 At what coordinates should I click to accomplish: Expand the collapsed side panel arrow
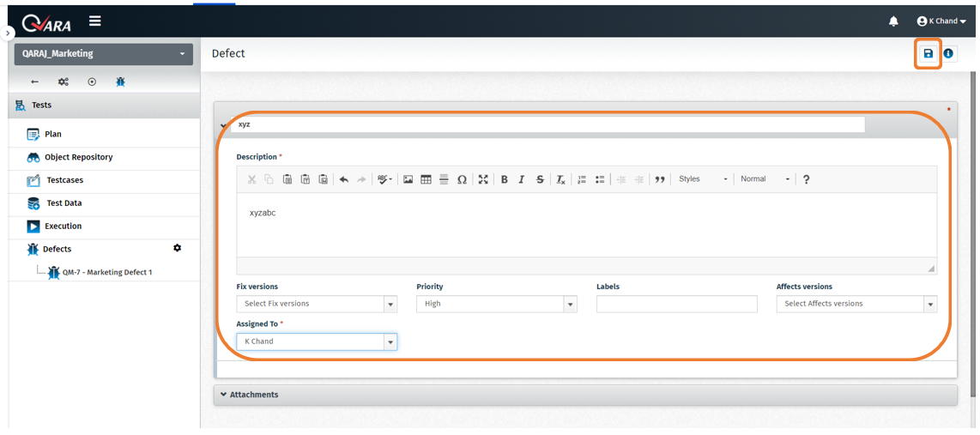pos(6,32)
